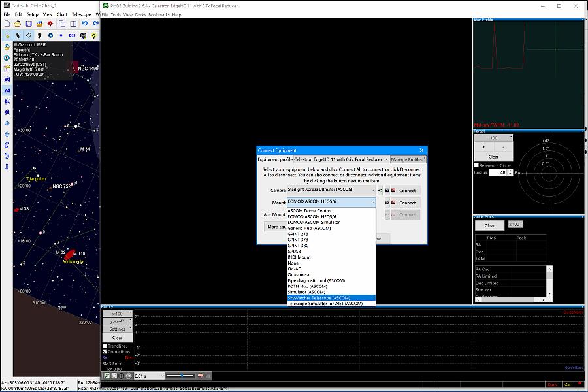
Task: Click the Clear button in Target panel
Action: [493, 157]
